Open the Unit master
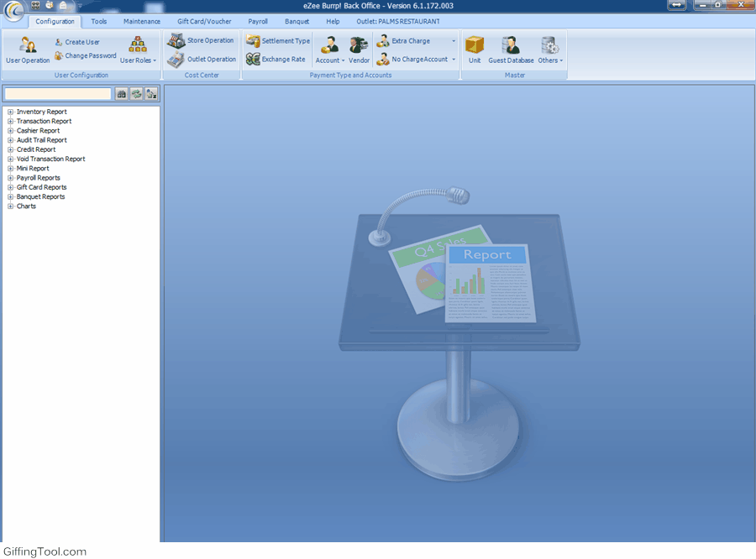The width and height of the screenshot is (756, 559). pos(475,50)
